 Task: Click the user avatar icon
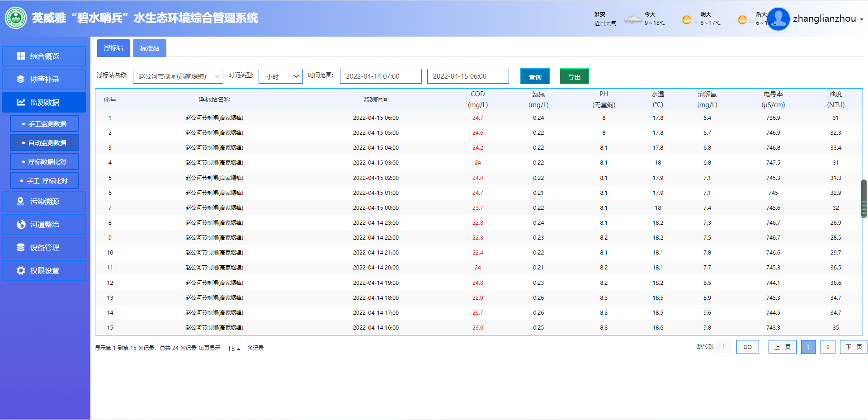(x=778, y=19)
